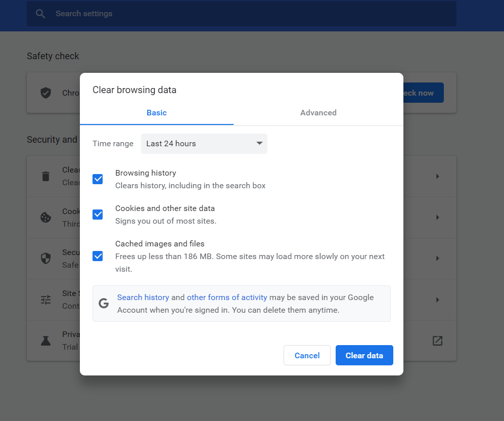Screen dimensions: 504x421
Task: Click the 'Clear browsing data' dialog title
Action: (134, 90)
